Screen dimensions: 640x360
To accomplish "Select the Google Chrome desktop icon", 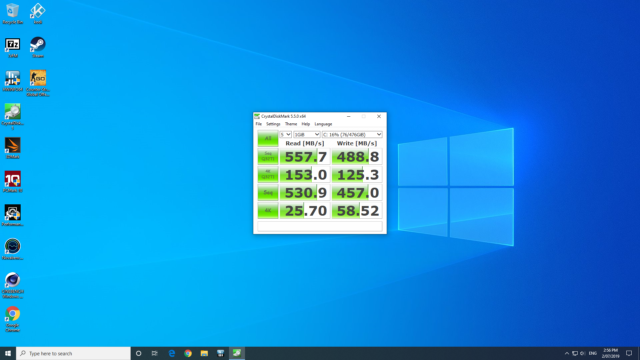I will pyautogui.click(x=13, y=319).
